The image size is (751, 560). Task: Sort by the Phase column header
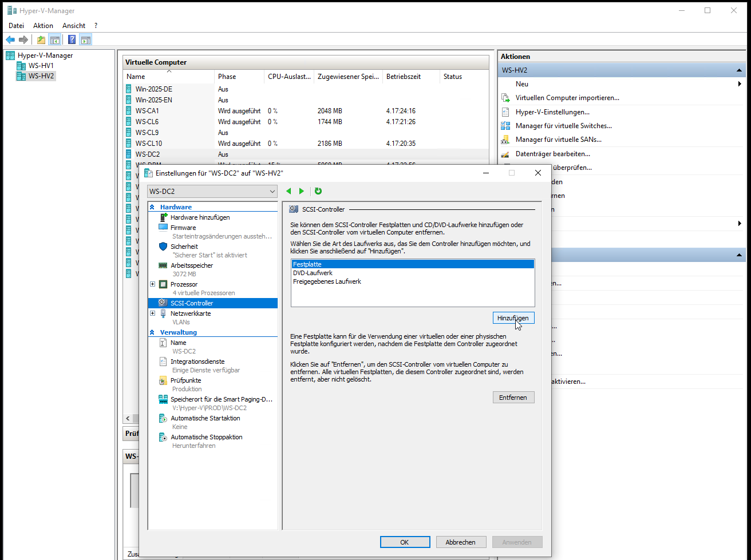239,77
